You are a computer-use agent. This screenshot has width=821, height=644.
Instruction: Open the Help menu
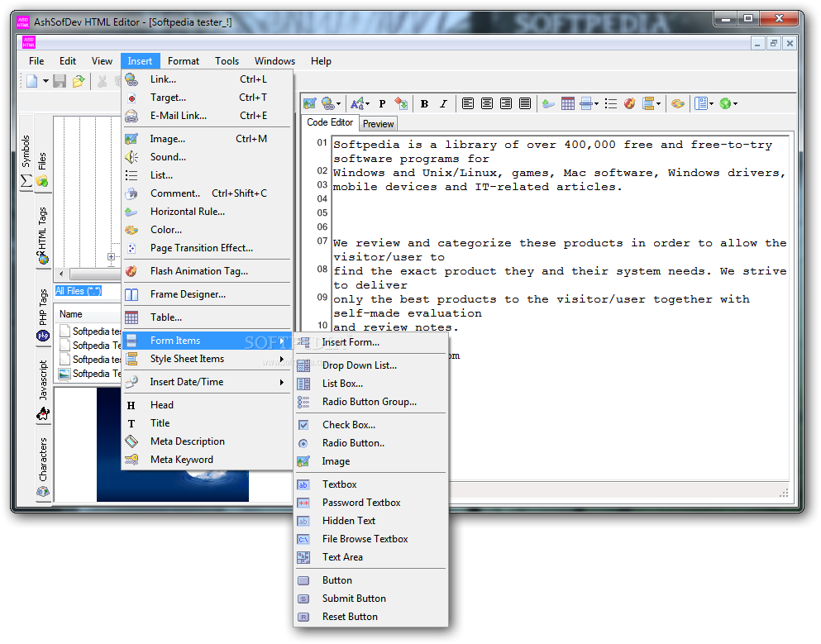pyautogui.click(x=321, y=61)
